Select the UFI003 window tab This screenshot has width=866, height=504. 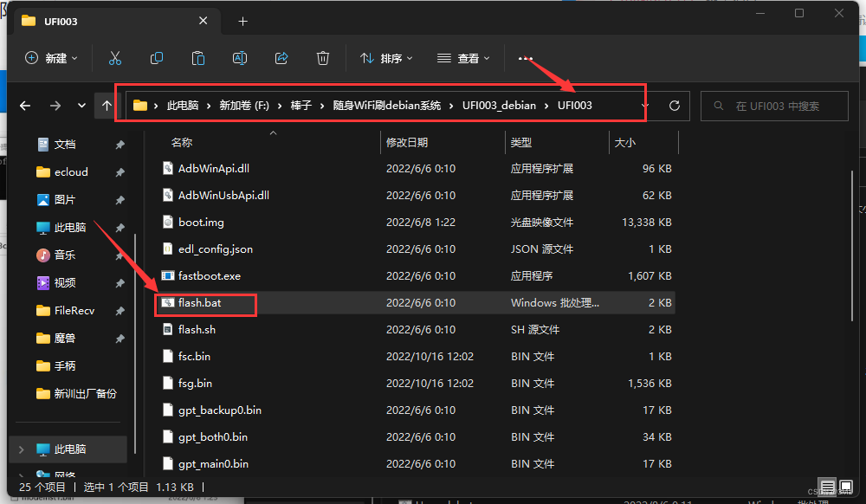[x=115, y=22]
